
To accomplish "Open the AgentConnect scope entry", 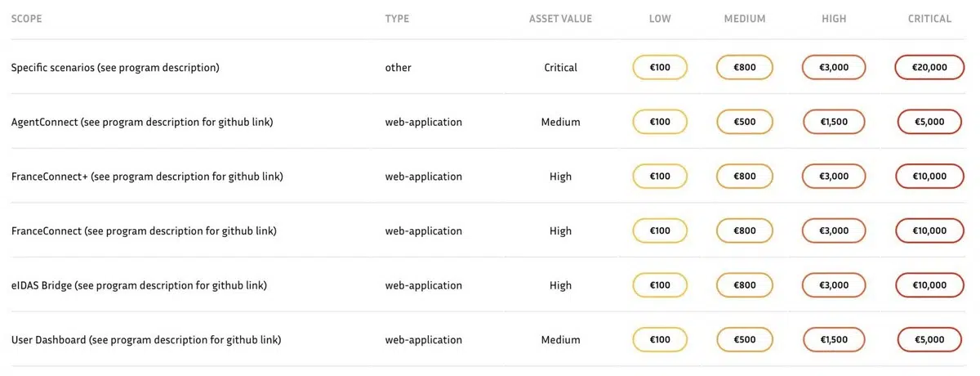I will [142, 122].
